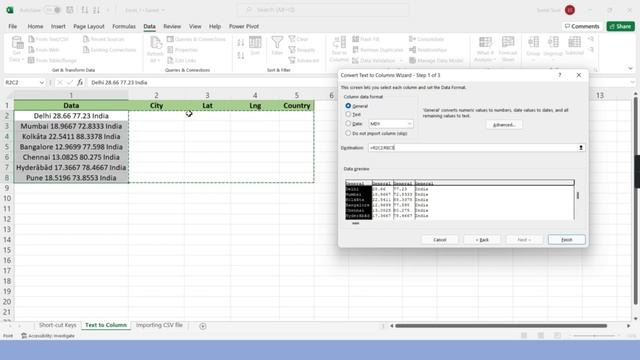The height and width of the screenshot is (360, 640).
Task: Click Finish in the wizard
Action: [567, 240]
